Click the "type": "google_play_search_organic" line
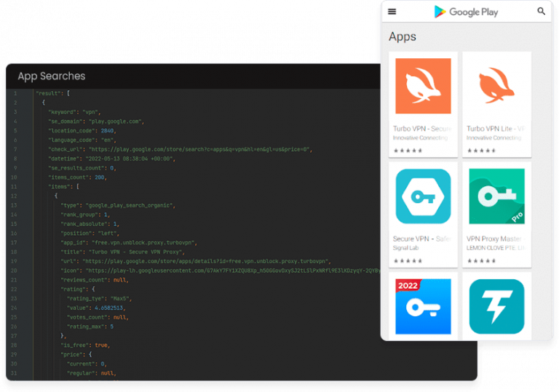This screenshot has width=559, height=392. click(x=118, y=206)
